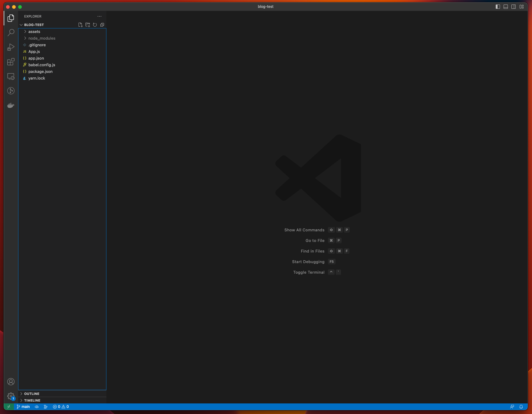Screen dimensions: 532x414
Task: Click the Toggle Terminal label
Action: pos(309,272)
